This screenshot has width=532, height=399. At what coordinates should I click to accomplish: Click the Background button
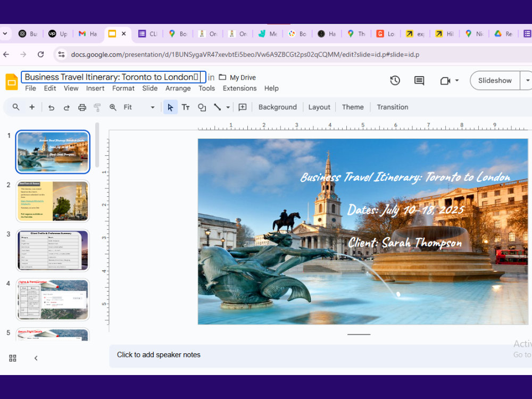278,107
